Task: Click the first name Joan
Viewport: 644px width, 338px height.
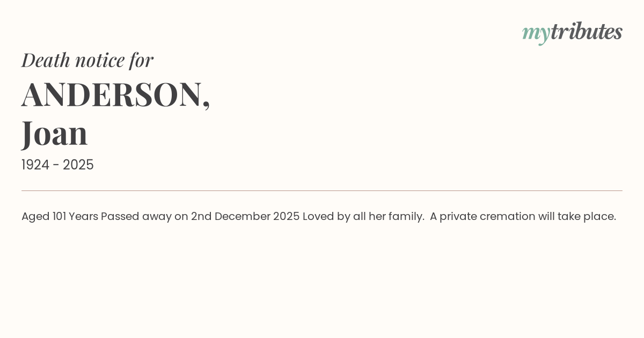Action: tap(55, 133)
